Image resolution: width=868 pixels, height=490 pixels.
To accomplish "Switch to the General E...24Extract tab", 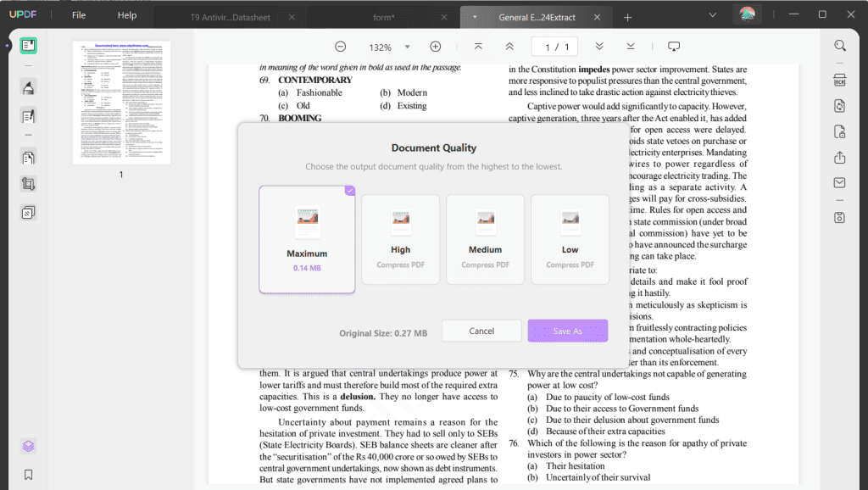I will (x=537, y=17).
